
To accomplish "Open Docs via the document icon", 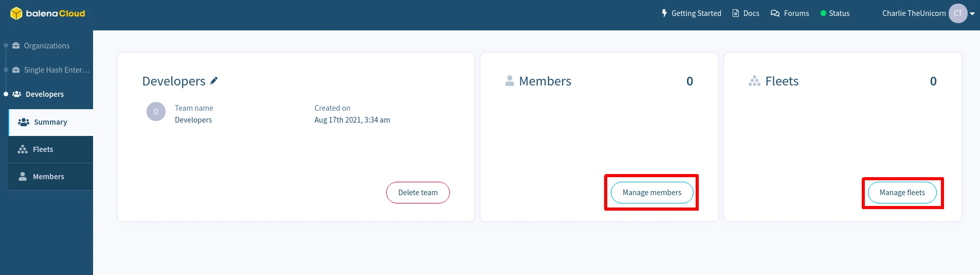I will pos(736,13).
